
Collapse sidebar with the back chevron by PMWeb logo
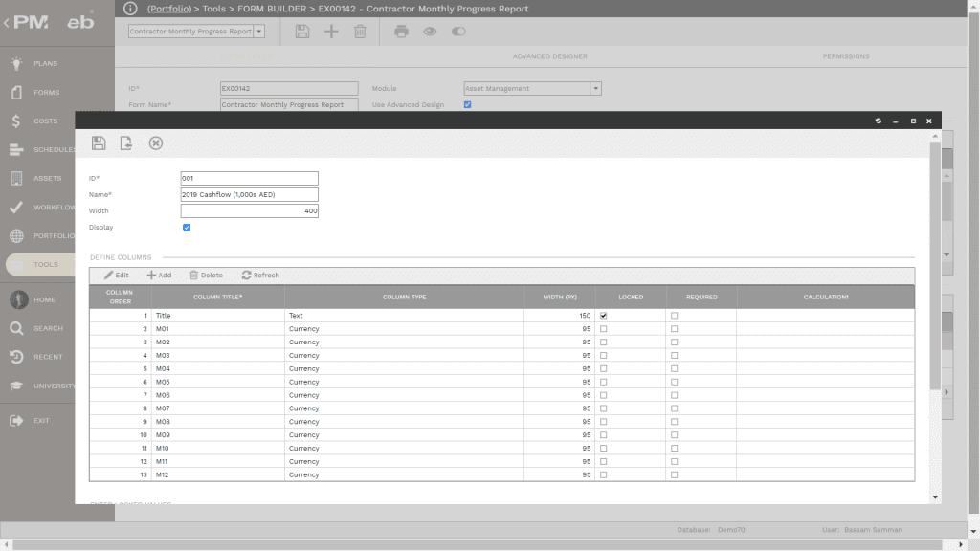(7, 23)
